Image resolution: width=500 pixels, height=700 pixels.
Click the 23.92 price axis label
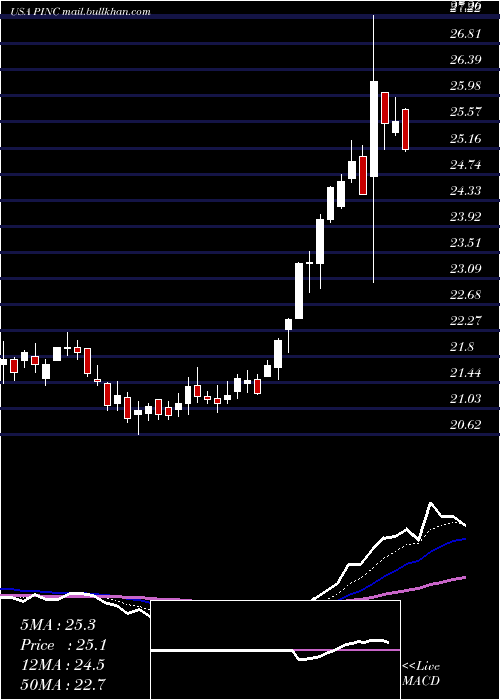click(x=466, y=217)
